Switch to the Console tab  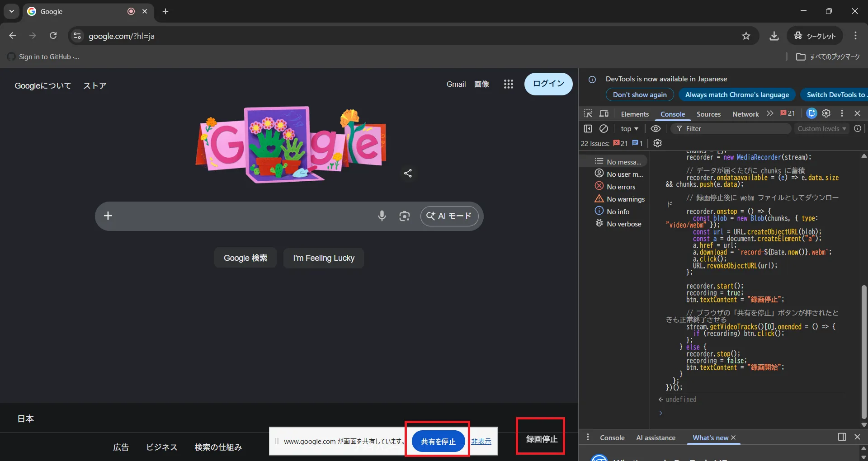click(673, 114)
